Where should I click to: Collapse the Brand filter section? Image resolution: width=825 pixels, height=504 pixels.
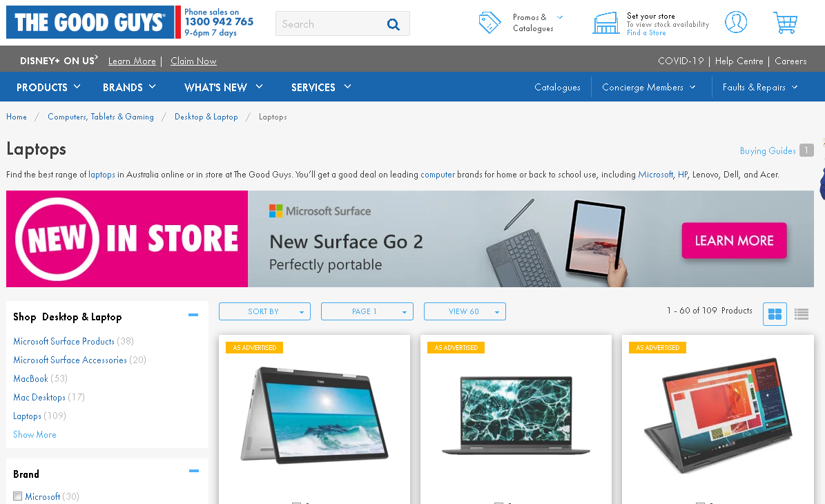pos(193,471)
